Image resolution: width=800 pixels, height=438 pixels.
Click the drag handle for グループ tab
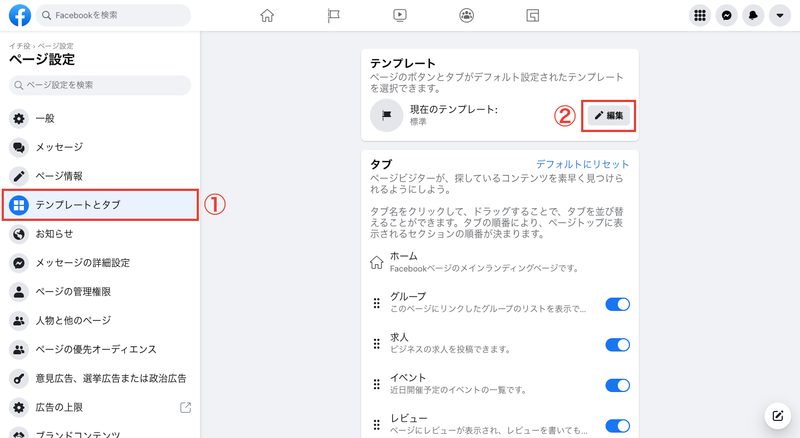(377, 303)
